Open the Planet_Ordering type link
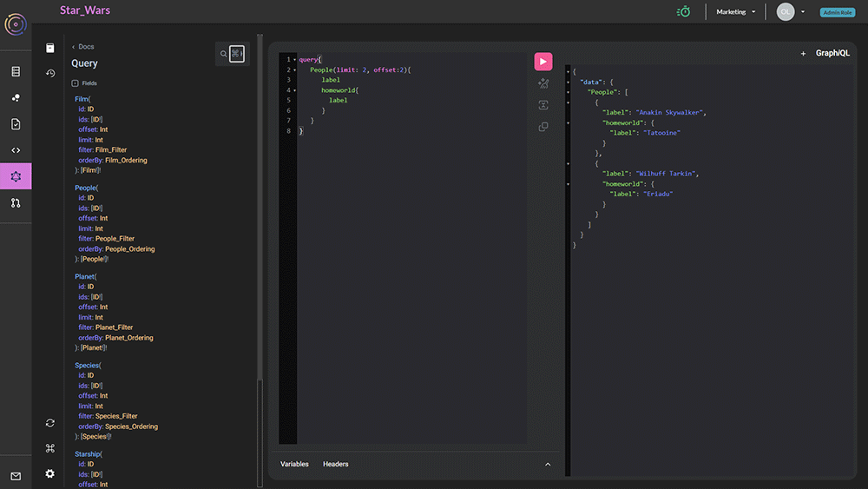The height and width of the screenshot is (489, 868). tap(129, 338)
